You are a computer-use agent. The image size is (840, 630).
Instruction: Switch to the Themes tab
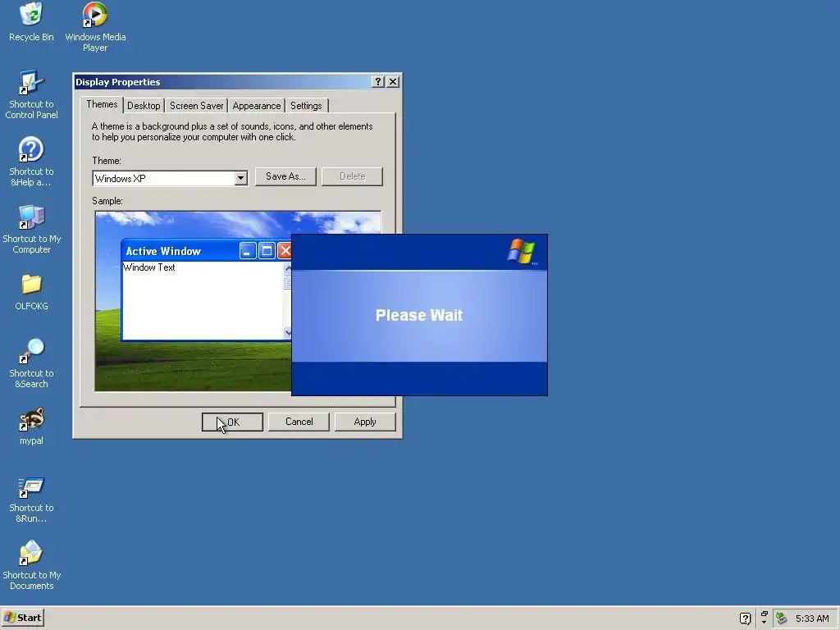[x=102, y=104]
